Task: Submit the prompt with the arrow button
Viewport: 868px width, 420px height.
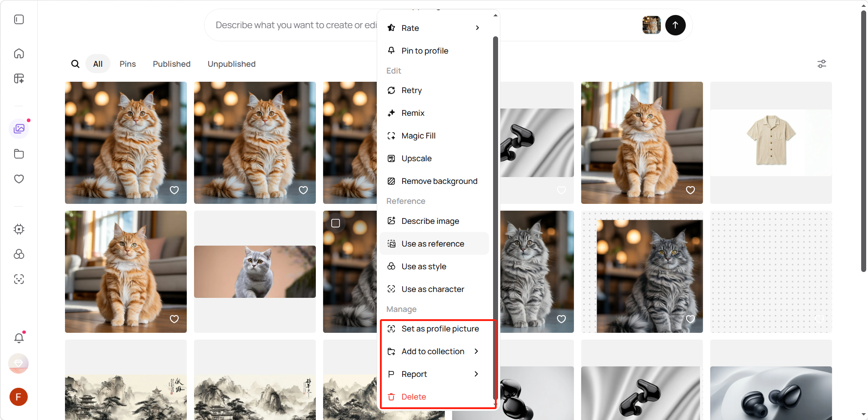Action: (x=675, y=25)
